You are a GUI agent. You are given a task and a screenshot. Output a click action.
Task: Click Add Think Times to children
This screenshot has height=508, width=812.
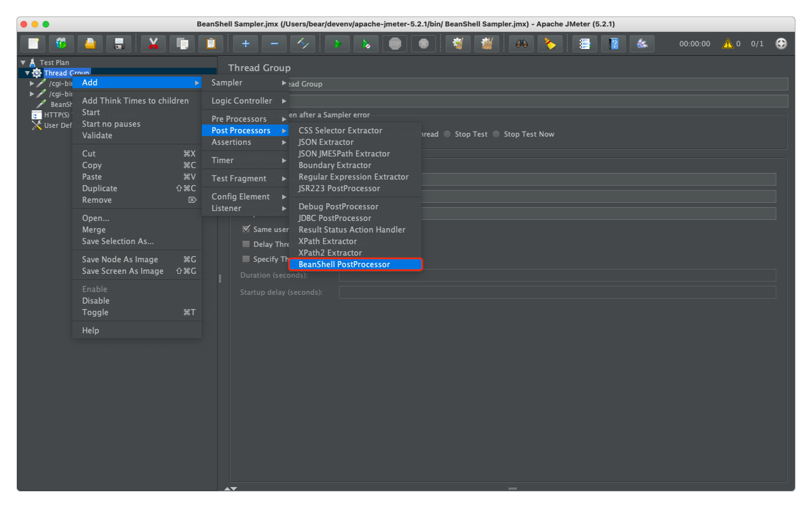tap(137, 101)
